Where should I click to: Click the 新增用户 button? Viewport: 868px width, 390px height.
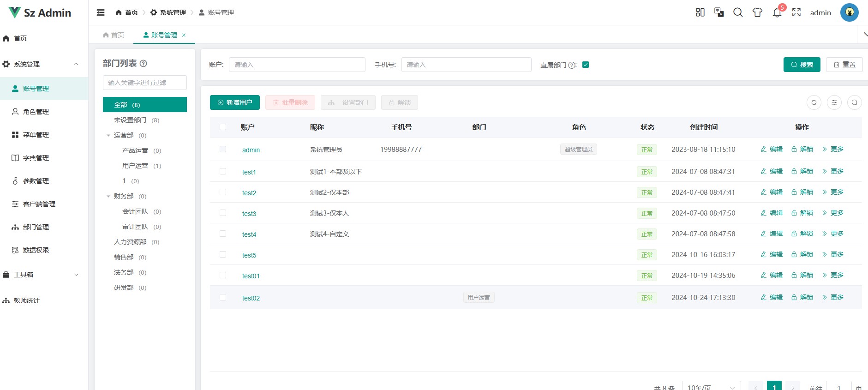[x=235, y=102]
